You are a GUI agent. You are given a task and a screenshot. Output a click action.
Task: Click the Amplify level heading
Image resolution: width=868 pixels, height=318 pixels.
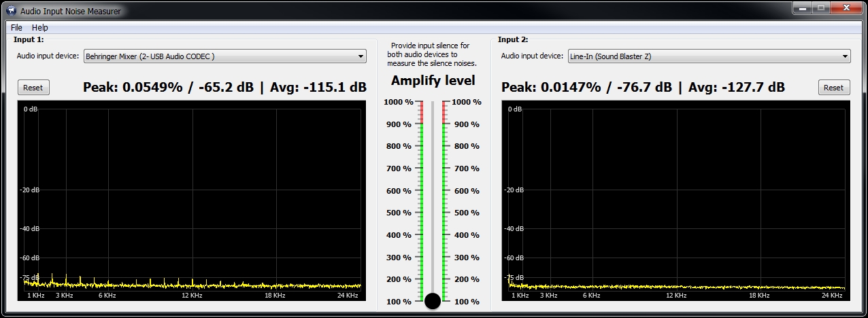click(x=433, y=81)
